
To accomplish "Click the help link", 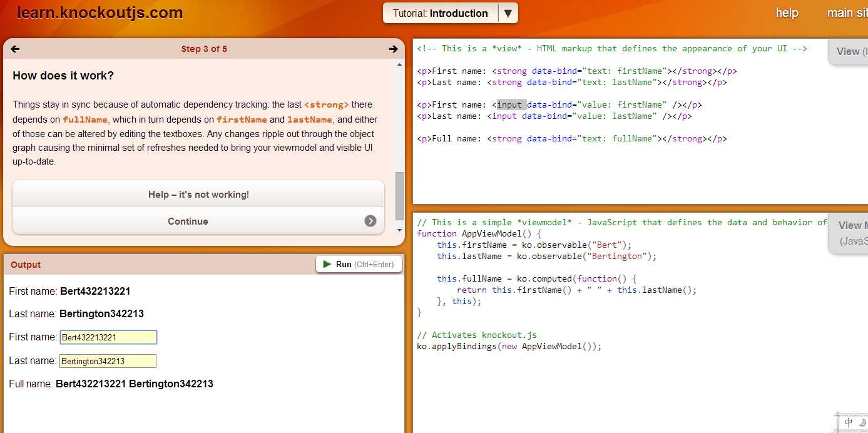I will pyautogui.click(x=787, y=13).
